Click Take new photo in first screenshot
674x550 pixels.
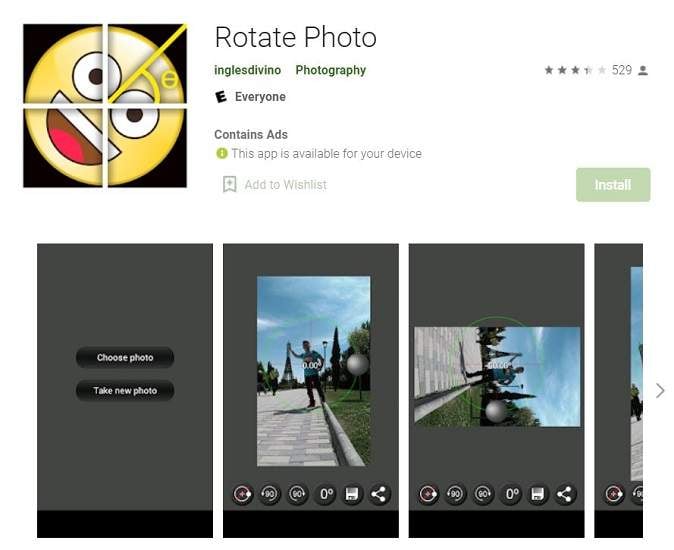click(x=125, y=391)
